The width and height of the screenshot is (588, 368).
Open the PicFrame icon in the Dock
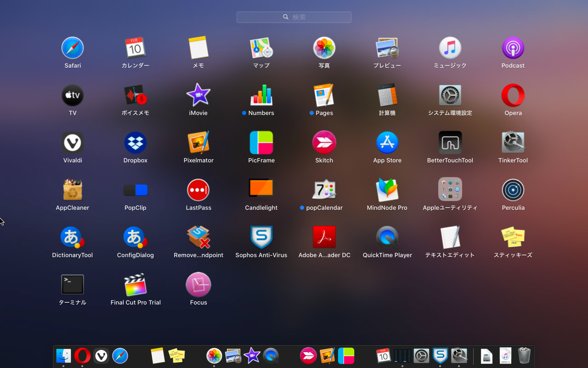click(346, 356)
